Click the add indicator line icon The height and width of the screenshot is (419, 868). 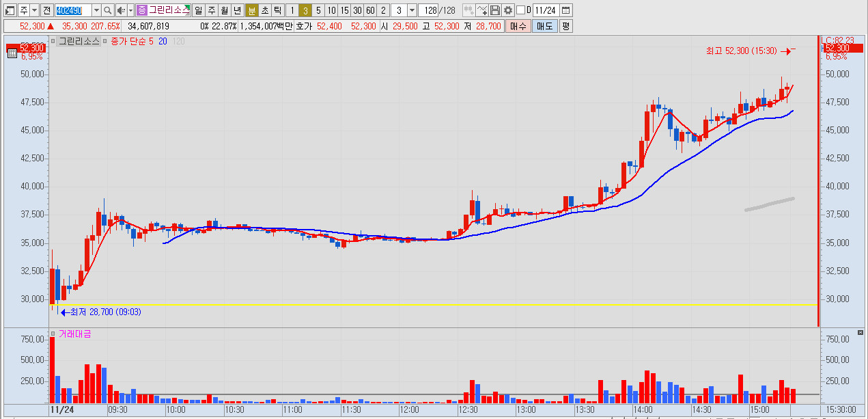482,10
